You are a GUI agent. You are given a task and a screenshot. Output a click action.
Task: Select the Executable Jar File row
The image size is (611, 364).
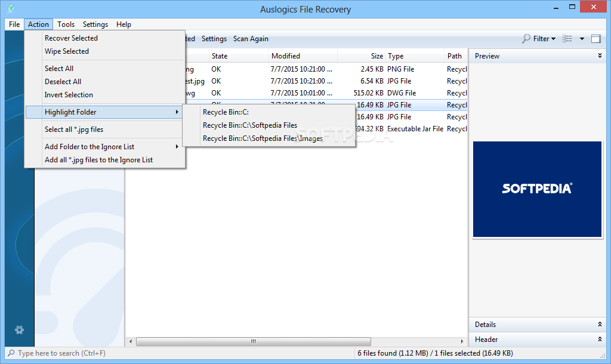point(411,129)
